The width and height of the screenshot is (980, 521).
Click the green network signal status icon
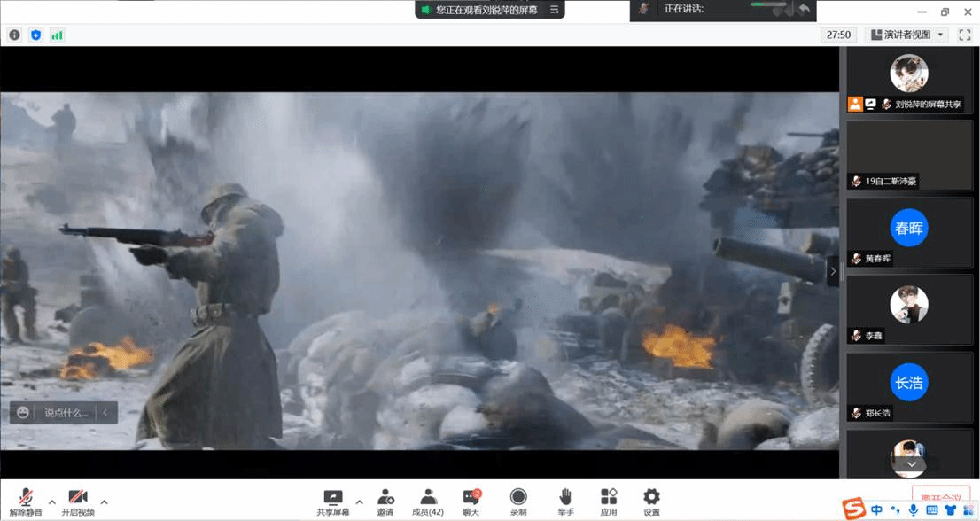[57, 35]
